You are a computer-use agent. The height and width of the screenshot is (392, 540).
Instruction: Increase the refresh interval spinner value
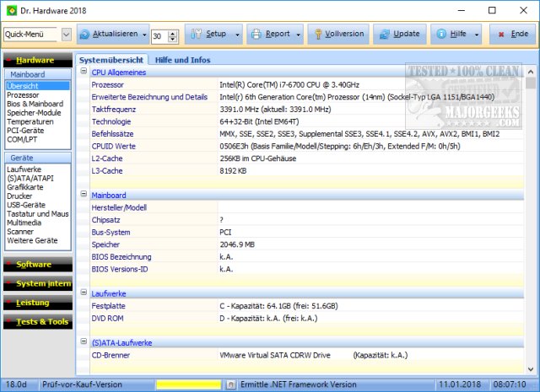[173, 32]
